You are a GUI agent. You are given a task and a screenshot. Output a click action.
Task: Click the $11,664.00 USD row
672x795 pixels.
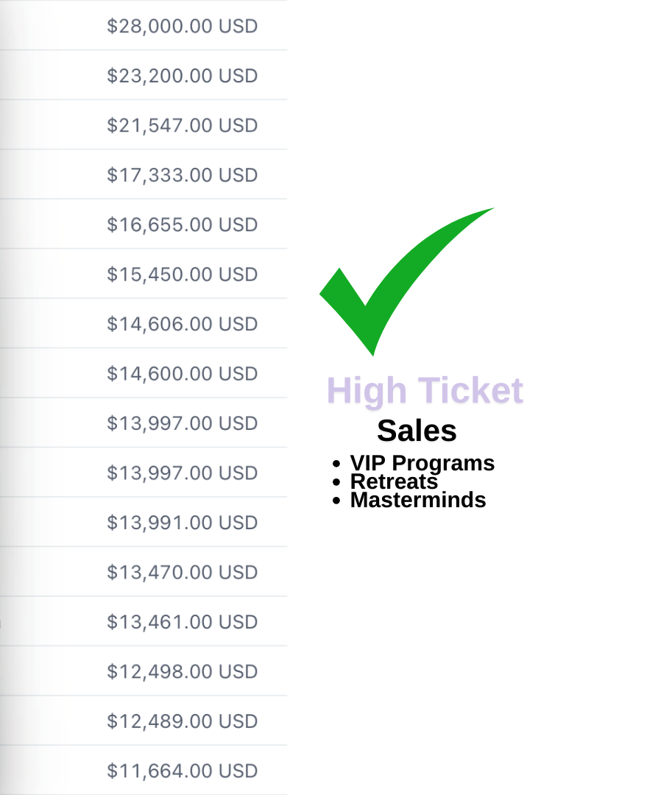tap(183, 771)
